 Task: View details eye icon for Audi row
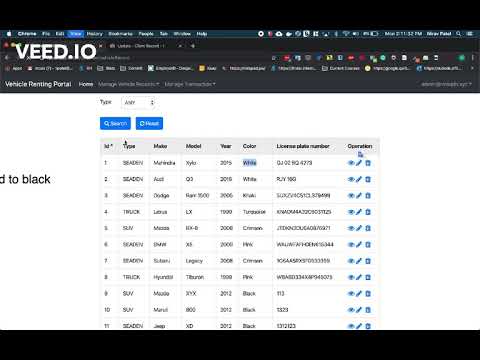(351, 179)
